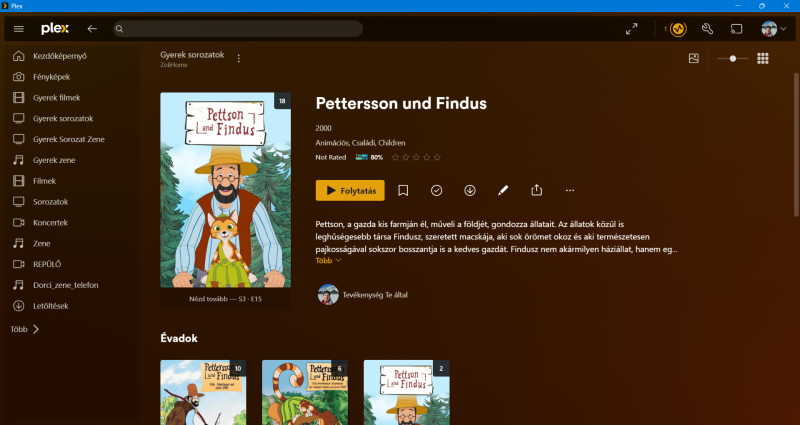Click the search field in the top bar
Image resolution: width=800 pixels, height=425 pixels.
pos(238,29)
